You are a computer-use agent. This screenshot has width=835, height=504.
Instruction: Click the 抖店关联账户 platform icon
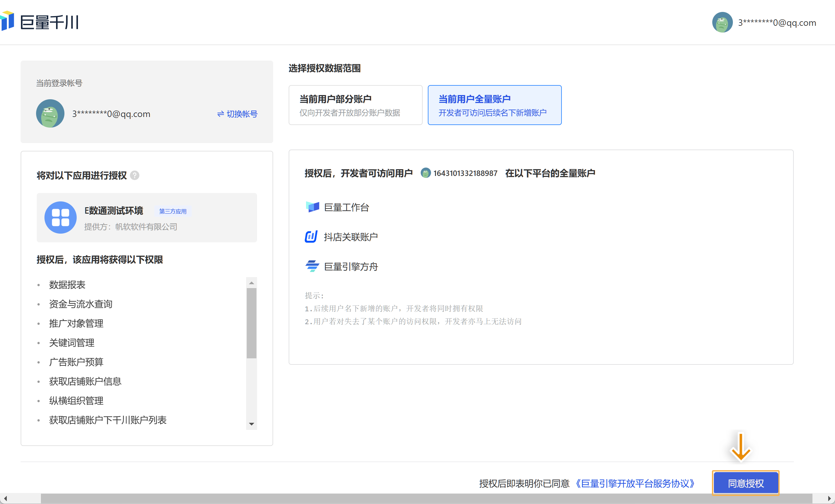[x=311, y=237]
